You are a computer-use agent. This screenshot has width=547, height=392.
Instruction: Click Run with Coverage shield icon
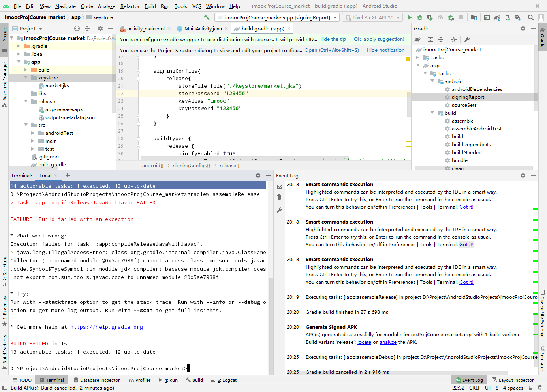click(x=430, y=17)
